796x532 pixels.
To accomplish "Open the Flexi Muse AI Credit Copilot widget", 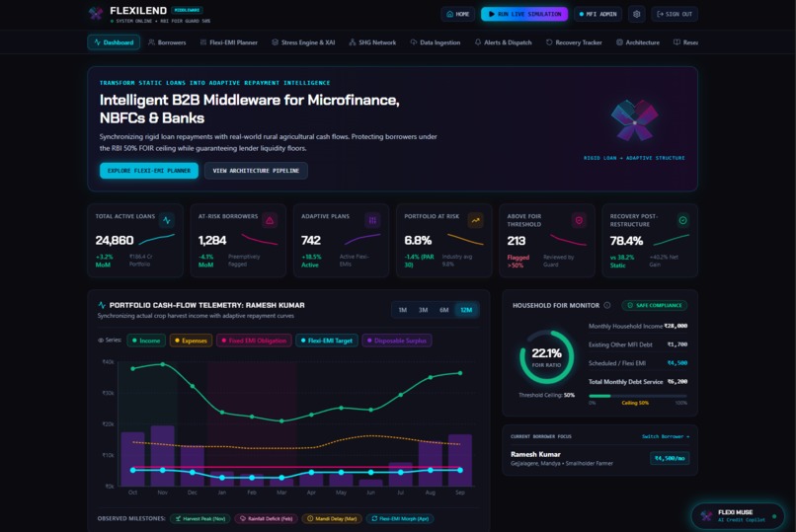I will (738, 516).
